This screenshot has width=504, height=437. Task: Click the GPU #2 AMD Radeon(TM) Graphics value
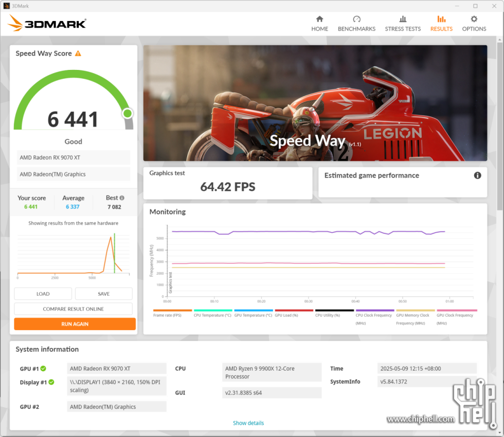point(117,407)
